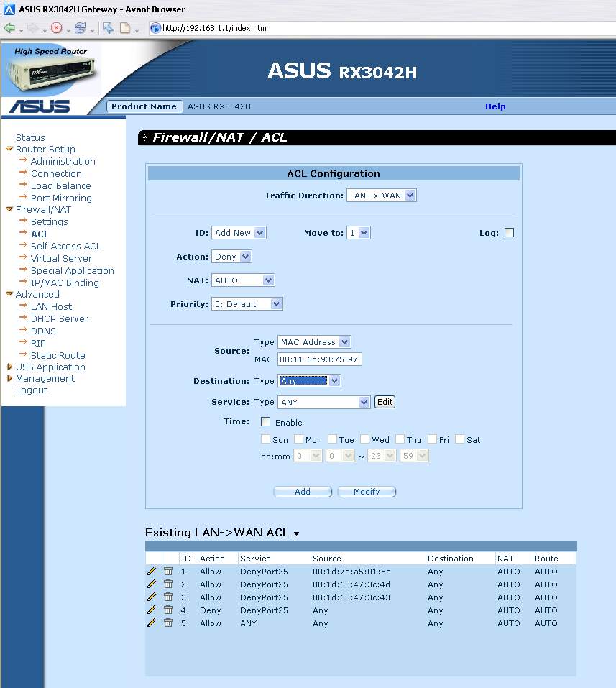Viewport: 616px width, 688px height.
Task: Open the Service Type ANY dropdown
Action: (x=323, y=402)
